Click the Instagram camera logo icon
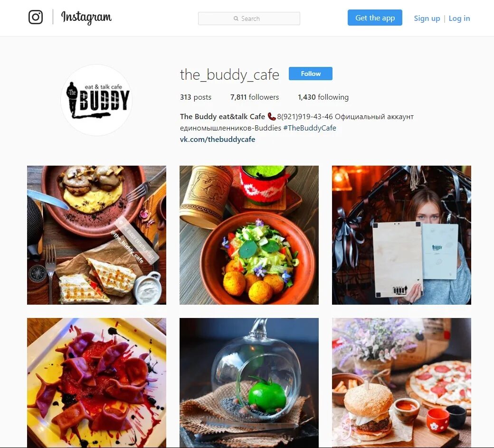Image resolution: width=494 pixels, height=448 pixels. coord(36,17)
